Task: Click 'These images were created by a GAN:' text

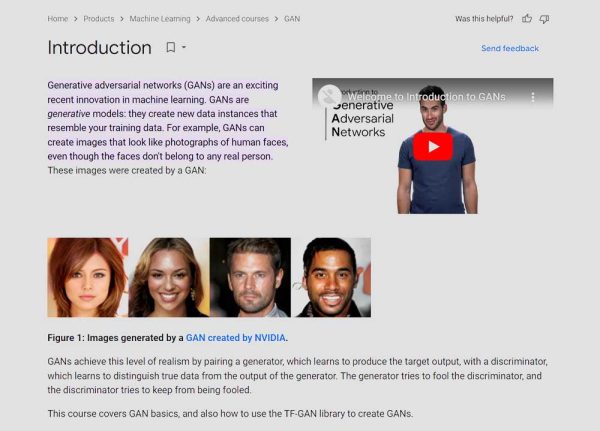Action: [127, 170]
